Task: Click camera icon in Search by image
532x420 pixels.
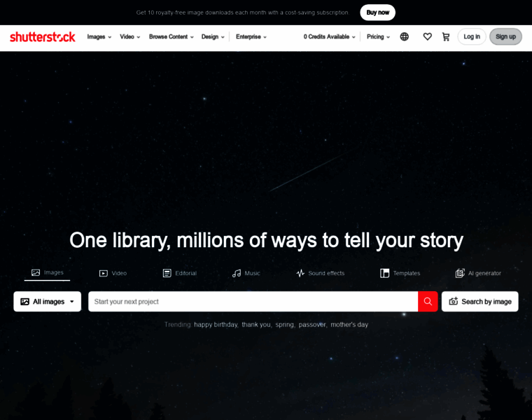Action: (454, 301)
